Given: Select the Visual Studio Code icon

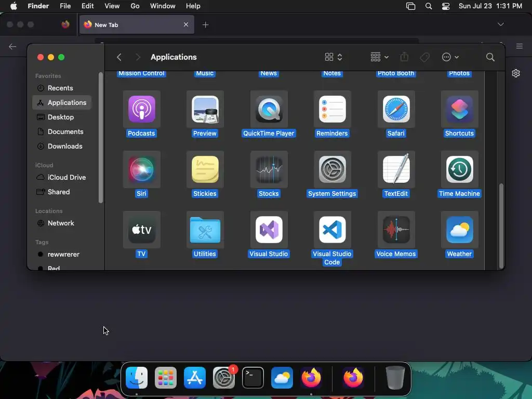Looking at the screenshot, I should (332, 230).
